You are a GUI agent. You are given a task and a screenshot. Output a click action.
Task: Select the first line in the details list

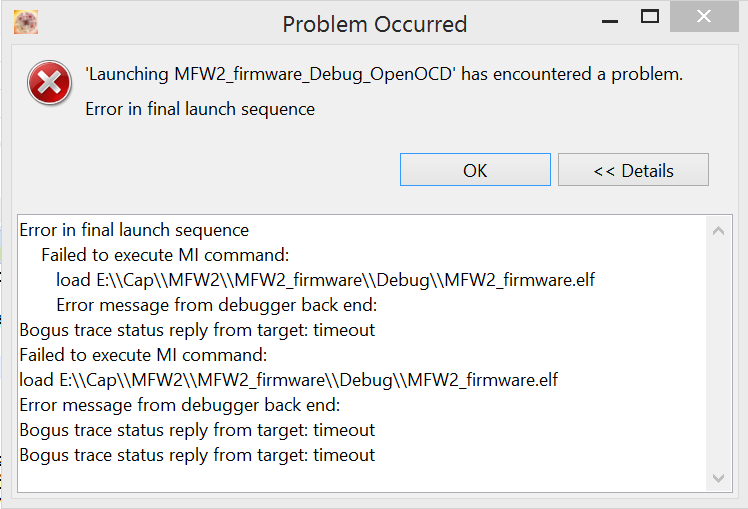coord(134,230)
